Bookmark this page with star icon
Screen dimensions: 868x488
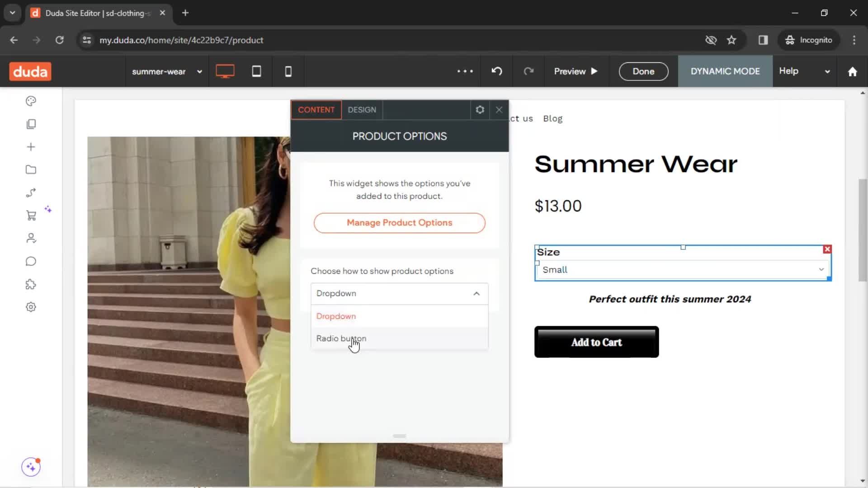(731, 40)
